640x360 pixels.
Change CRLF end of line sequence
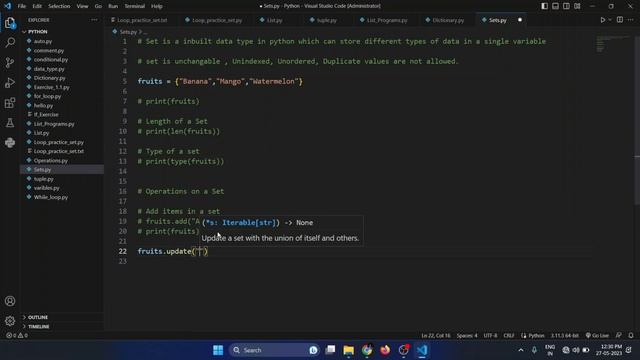(x=509, y=336)
